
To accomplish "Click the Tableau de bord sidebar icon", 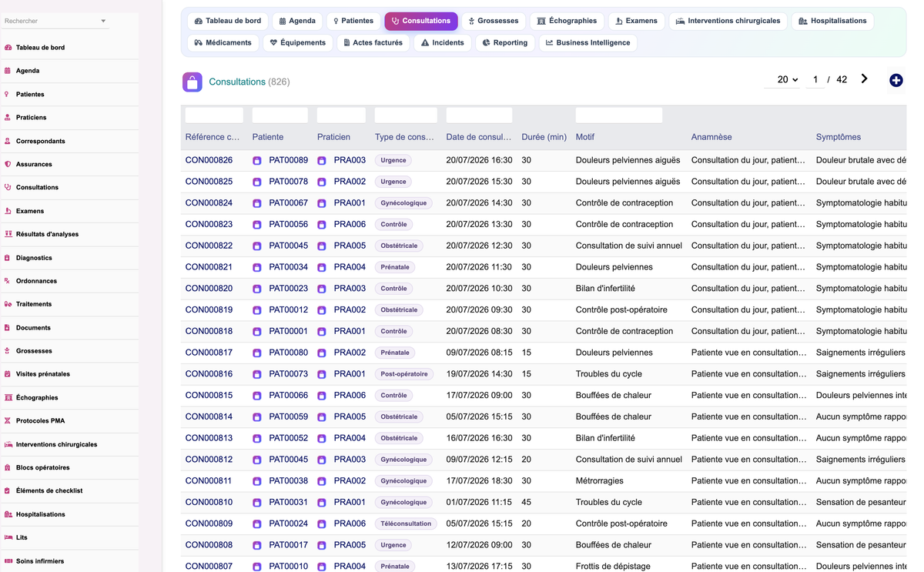I will pos(8,48).
